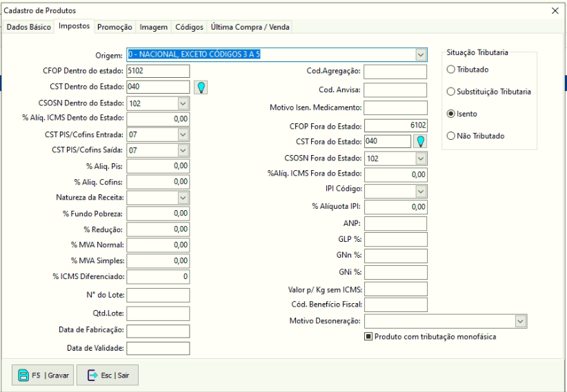Open CST PIS/Cofins Entrada dropdown
The height and width of the screenshot is (392, 567).
pyautogui.click(x=183, y=134)
